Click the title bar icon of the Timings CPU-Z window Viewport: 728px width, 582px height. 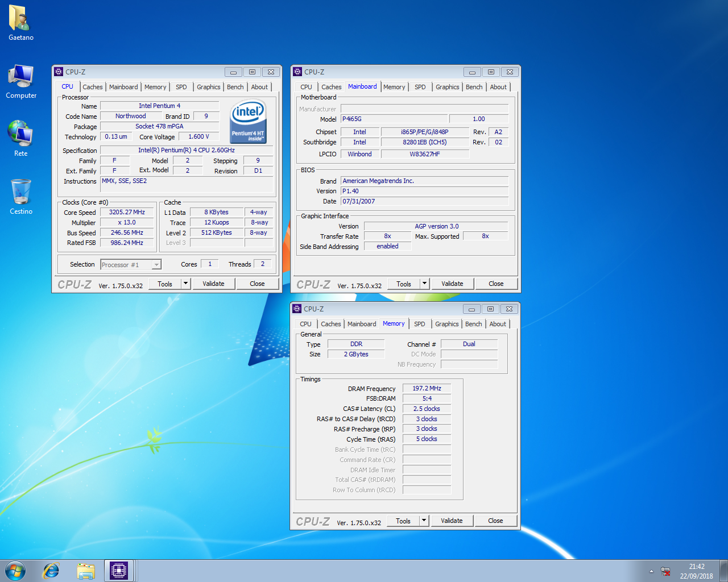(297, 309)
